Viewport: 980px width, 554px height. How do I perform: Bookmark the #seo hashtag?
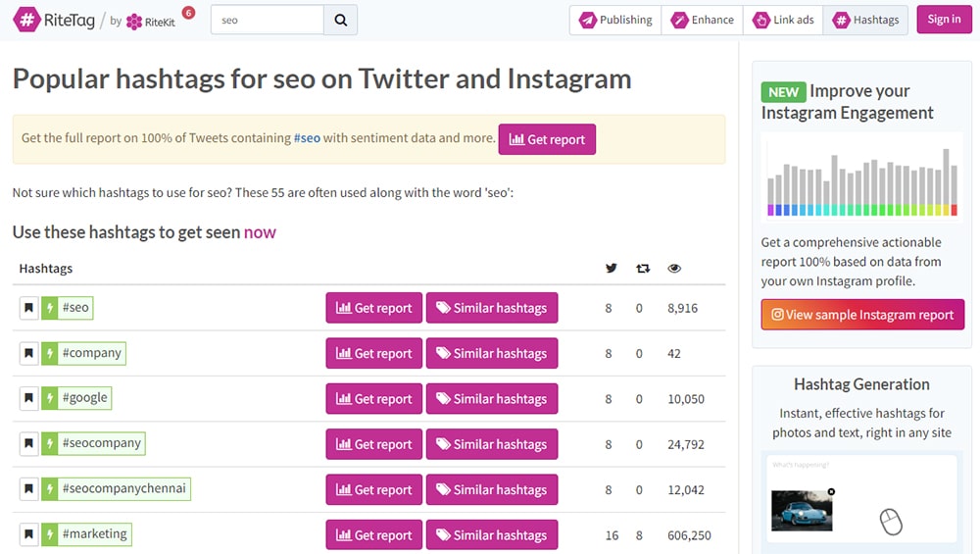28,308
